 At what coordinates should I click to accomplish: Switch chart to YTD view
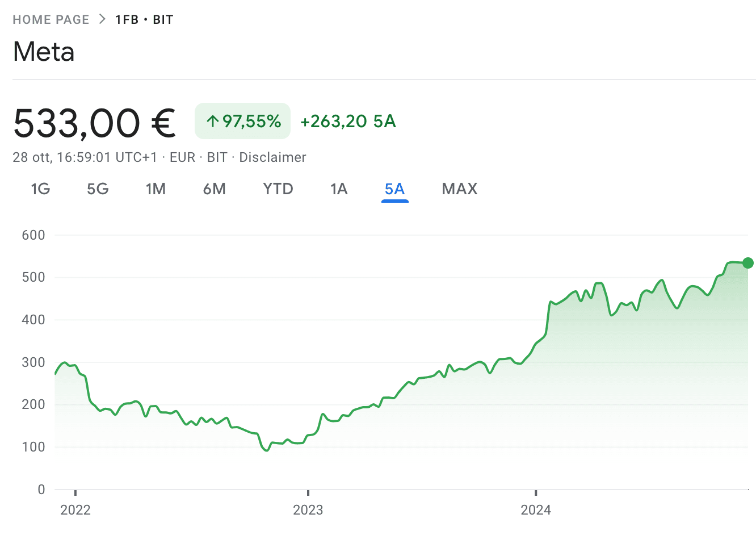point(278,189)
